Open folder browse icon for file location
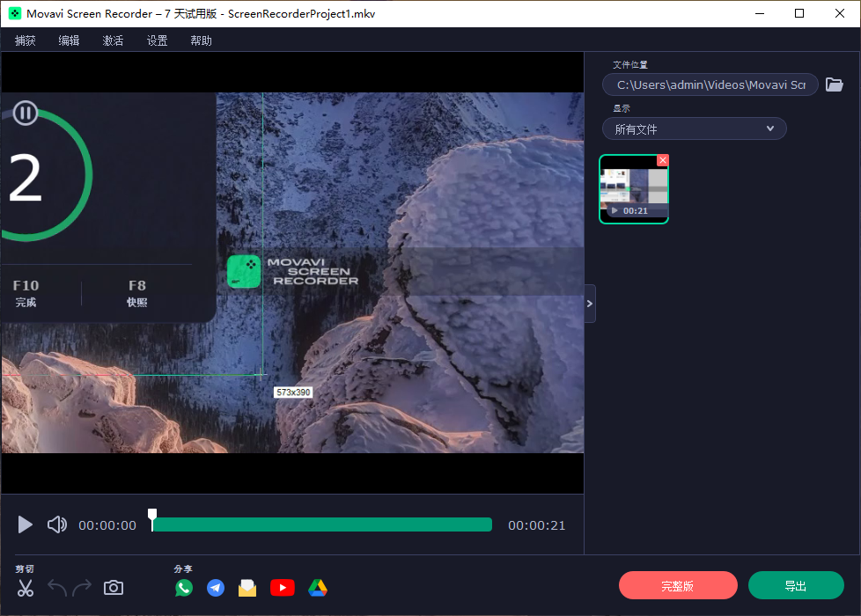Screen dimensions: 861x616 [x=835, y=84]
